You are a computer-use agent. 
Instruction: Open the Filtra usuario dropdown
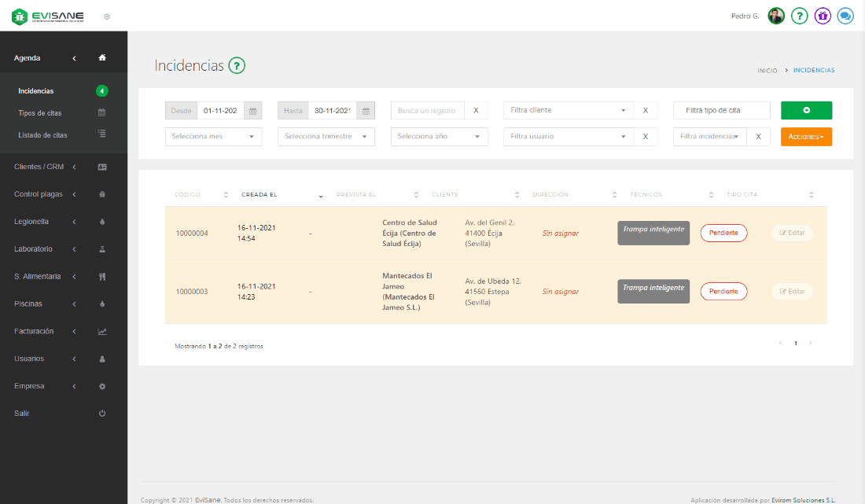pos(568,137)
